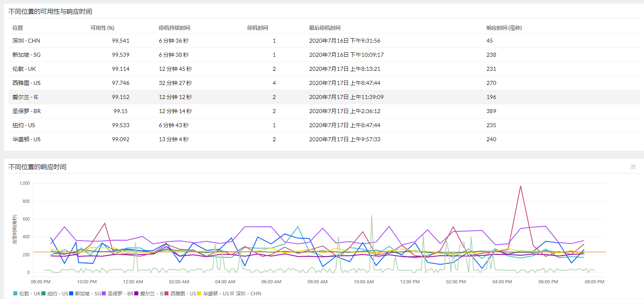Click last downtime 2020年7月17日 上午11:39:09
Image resolution: width=644 pixels, height=299 pixels.
tap(346, 97)
